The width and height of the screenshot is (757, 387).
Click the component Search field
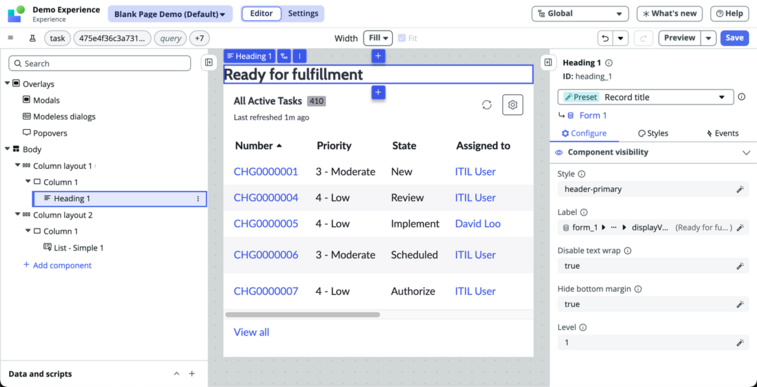99,63
